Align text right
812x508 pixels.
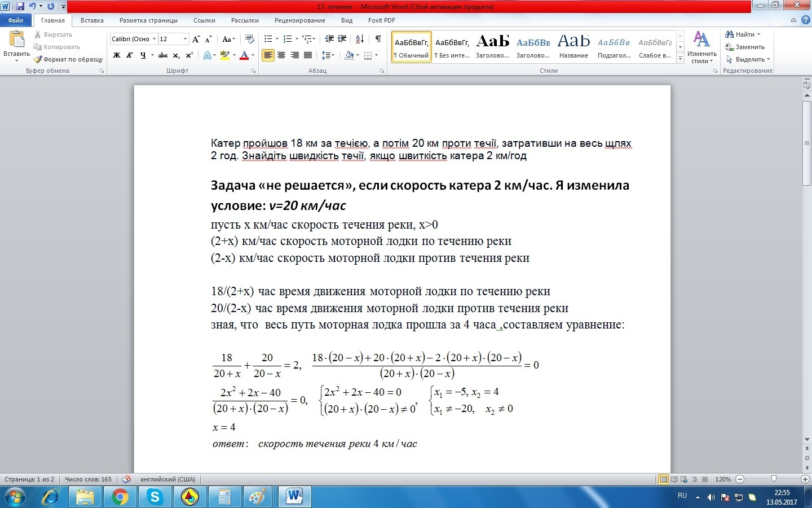[x=294, y=55]
